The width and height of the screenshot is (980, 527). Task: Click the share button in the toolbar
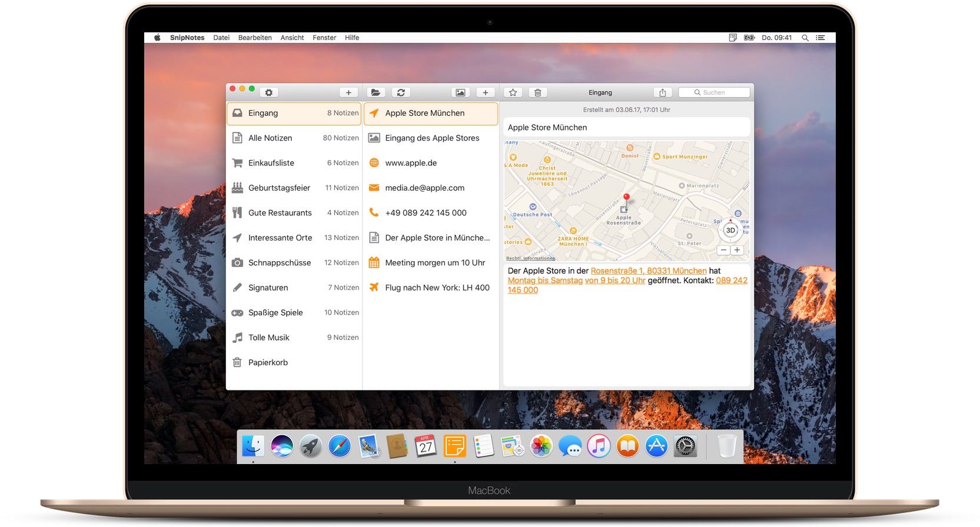(x=663, y=92)
